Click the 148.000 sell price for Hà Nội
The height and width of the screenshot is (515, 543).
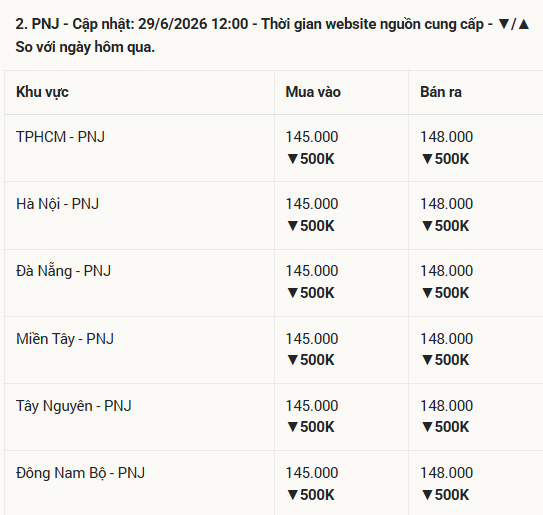[446, 204]
